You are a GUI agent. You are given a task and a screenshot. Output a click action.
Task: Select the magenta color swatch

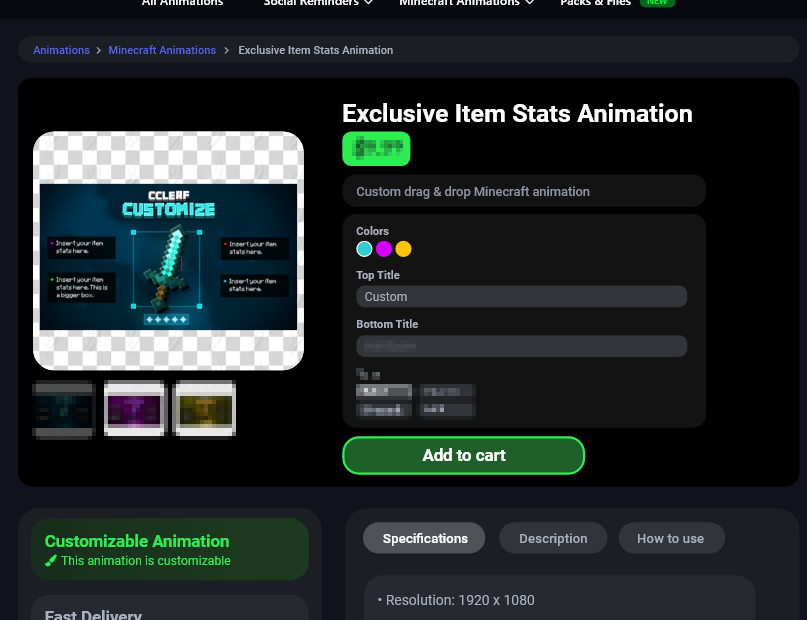[384, 249]
